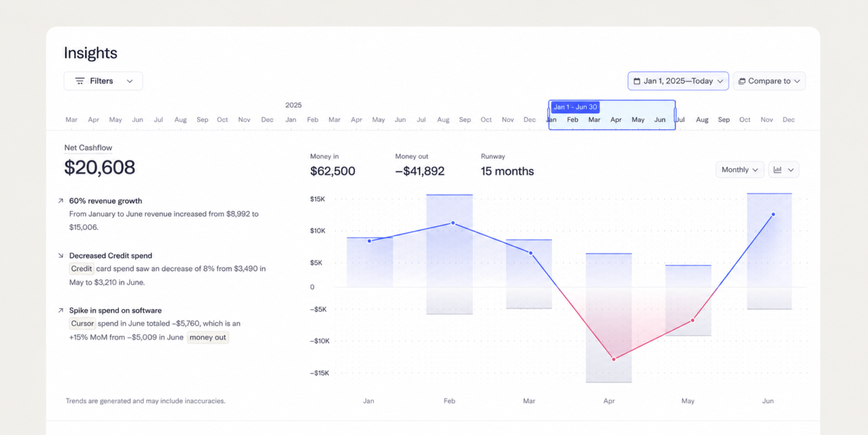The width and height of the screenshot is (868, 435).
Task: Click the Net Cashflow heading
Action: 88,148
